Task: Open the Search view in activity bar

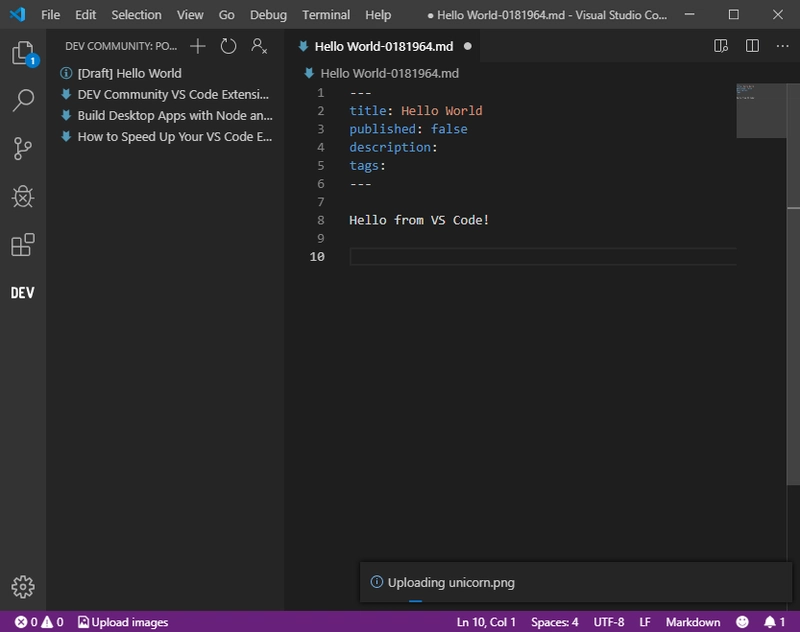Action: 23,100
